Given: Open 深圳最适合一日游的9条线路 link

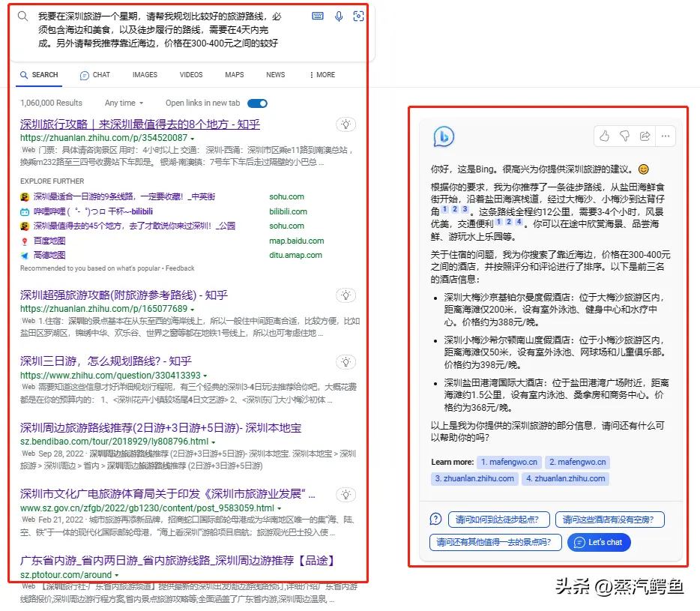Looking at the screenshot, I should click(124, 196).
